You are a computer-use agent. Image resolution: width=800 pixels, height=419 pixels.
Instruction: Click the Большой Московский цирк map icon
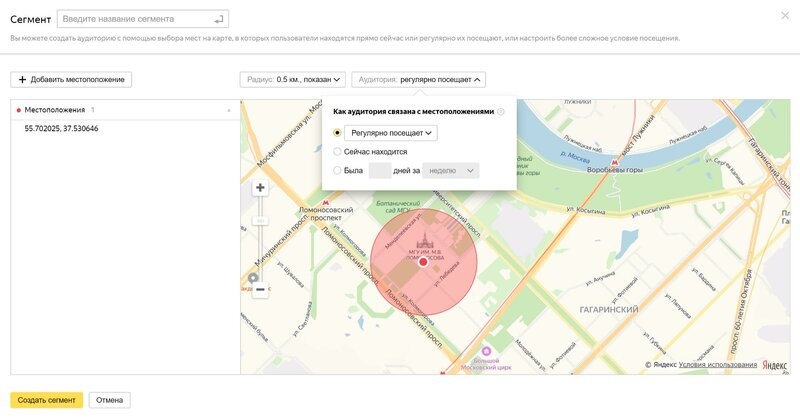point(487,351)
